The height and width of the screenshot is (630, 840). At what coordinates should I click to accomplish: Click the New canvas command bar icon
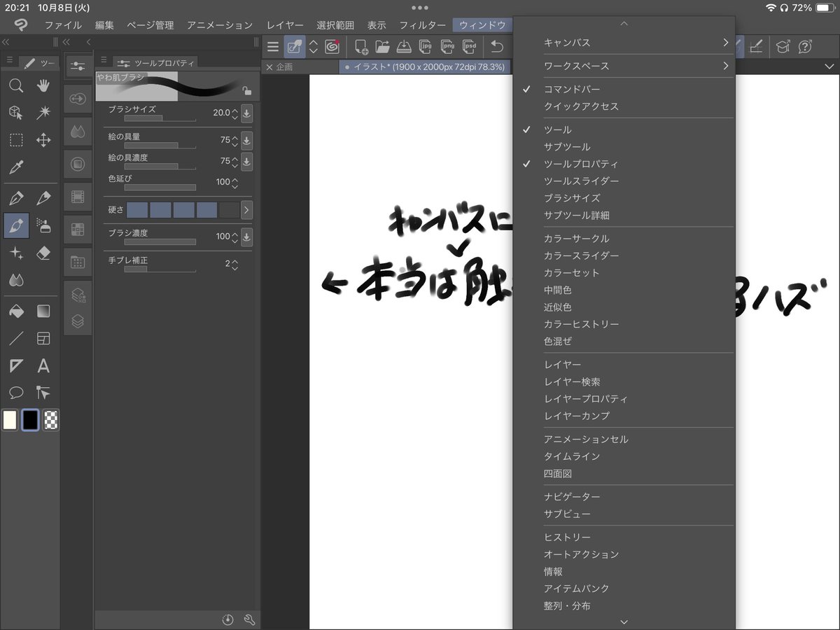361,47
